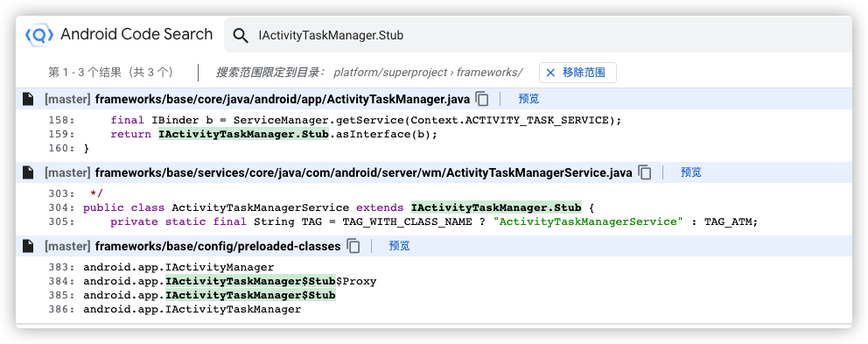Click the [master] branch label of ActivityTaskManagerService.java
868x344 pixels.
click(67, 172)
